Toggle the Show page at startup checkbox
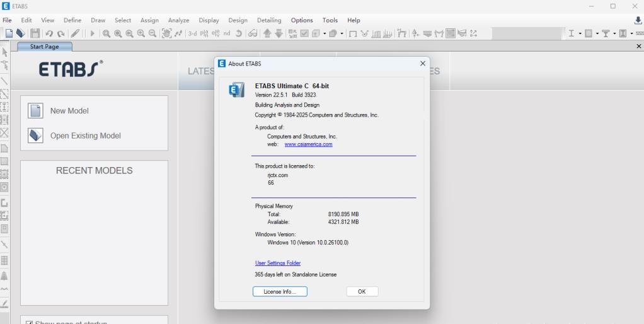 [x=29, y=323]
